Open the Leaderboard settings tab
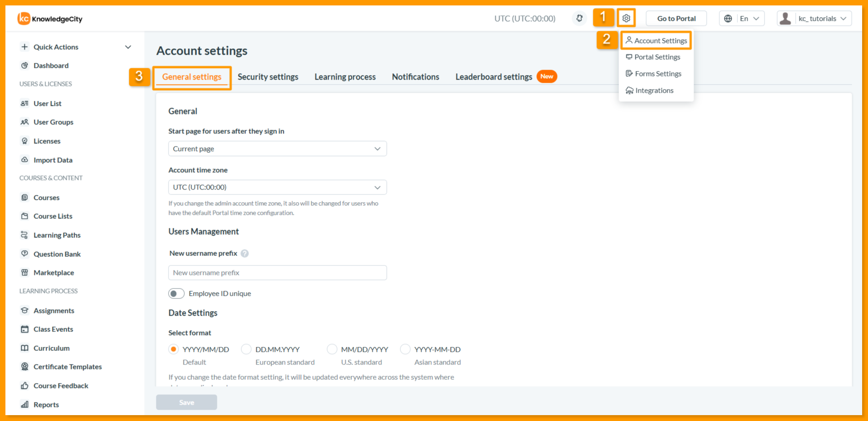This screenshot has width=868, height=421. click(494, 77)
